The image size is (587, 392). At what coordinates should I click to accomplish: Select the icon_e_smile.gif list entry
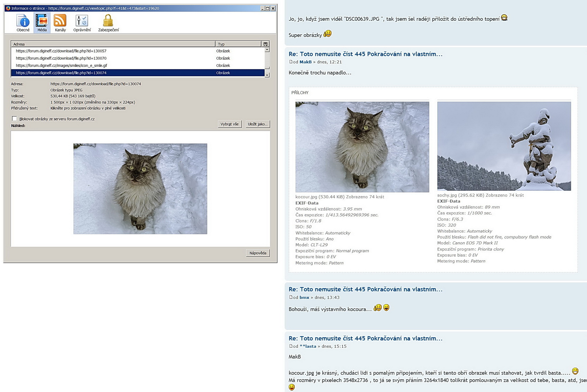pyautogui.click(x=61, y=65)
